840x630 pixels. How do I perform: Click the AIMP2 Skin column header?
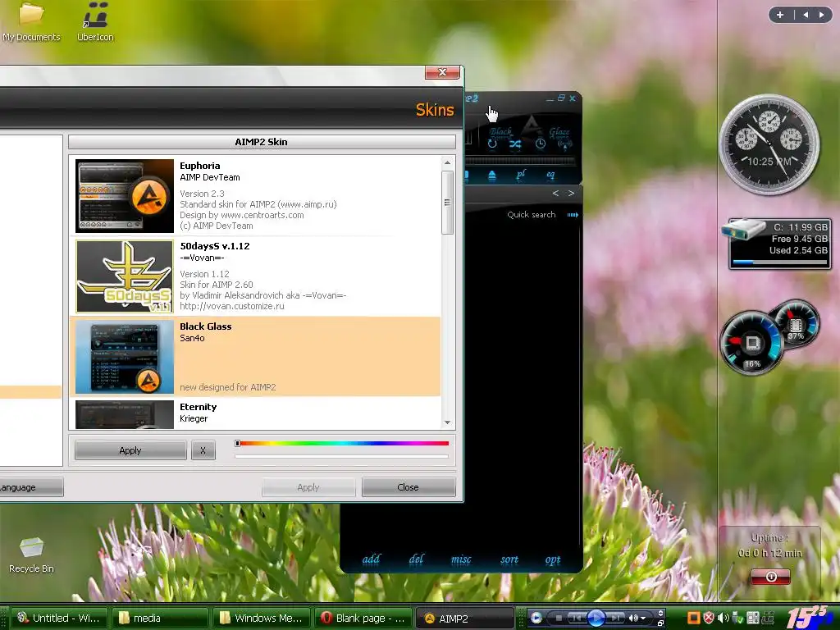[262, 142]
